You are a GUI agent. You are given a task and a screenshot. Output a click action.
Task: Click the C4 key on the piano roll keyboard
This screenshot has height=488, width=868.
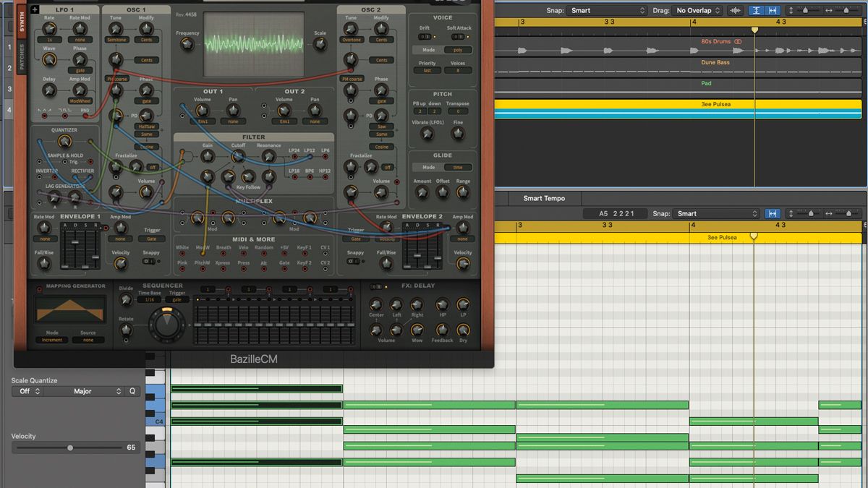pyautogui.click(x=160, y=421)
